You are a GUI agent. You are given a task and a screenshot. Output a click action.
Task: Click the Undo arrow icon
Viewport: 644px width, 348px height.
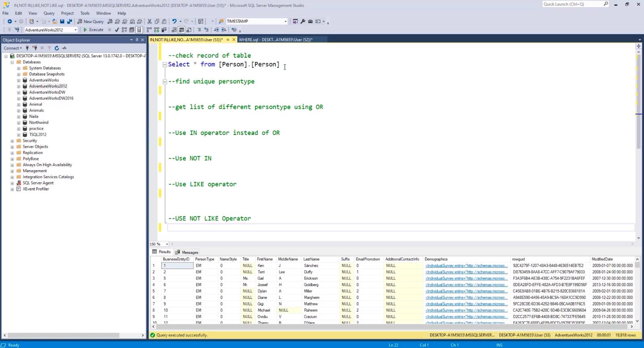pos(174,21)
